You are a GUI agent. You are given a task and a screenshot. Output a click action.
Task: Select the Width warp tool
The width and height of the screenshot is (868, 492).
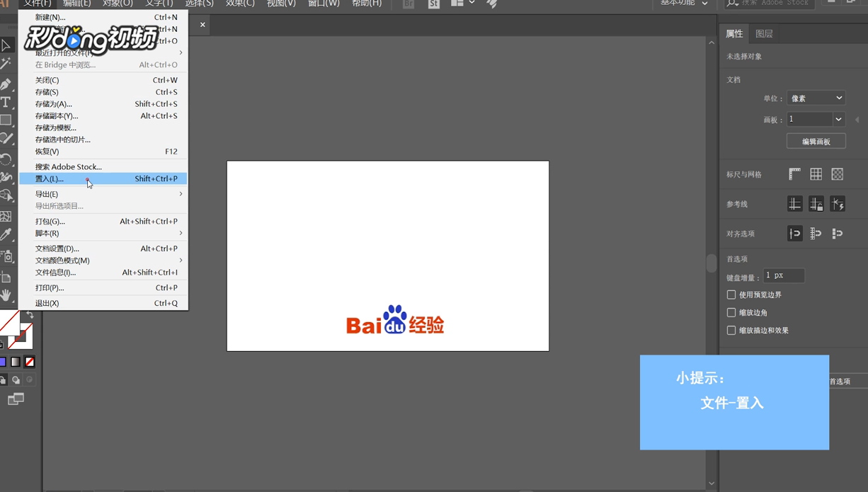[x=6, y=178]
